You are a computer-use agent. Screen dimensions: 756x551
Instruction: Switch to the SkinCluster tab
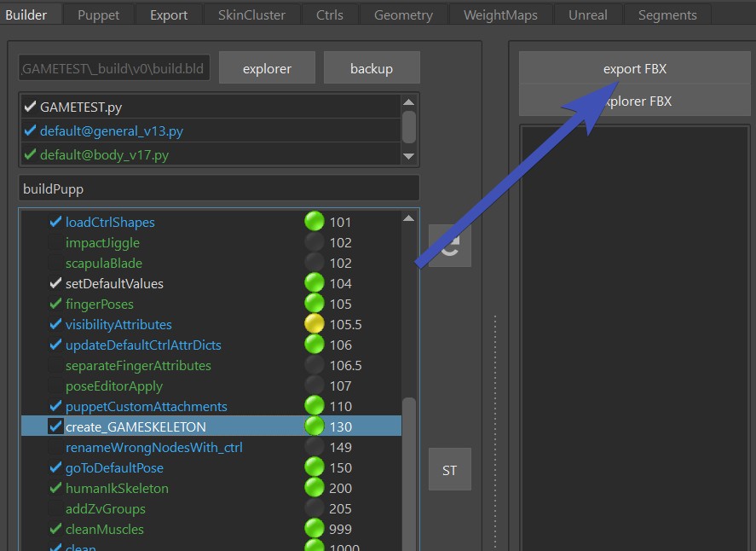coord(251,14)
